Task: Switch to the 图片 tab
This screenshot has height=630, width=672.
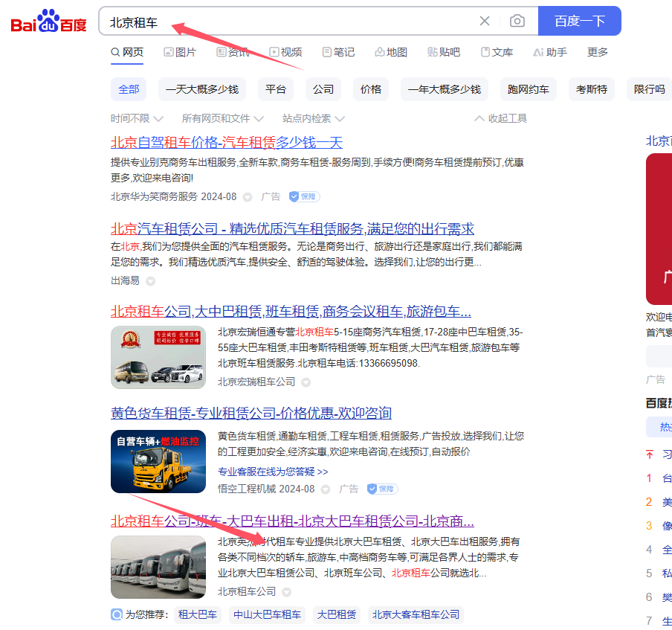Action: point(180,52)
